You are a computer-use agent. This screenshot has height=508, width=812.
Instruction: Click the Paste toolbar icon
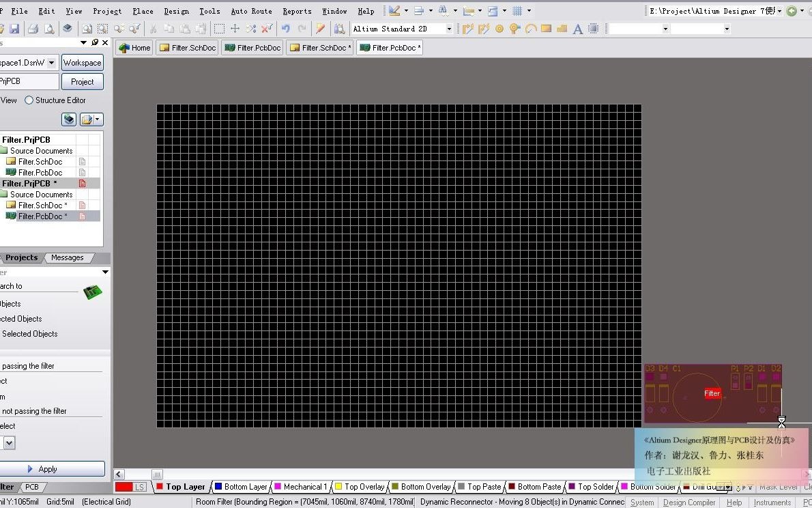click(186, 29)
